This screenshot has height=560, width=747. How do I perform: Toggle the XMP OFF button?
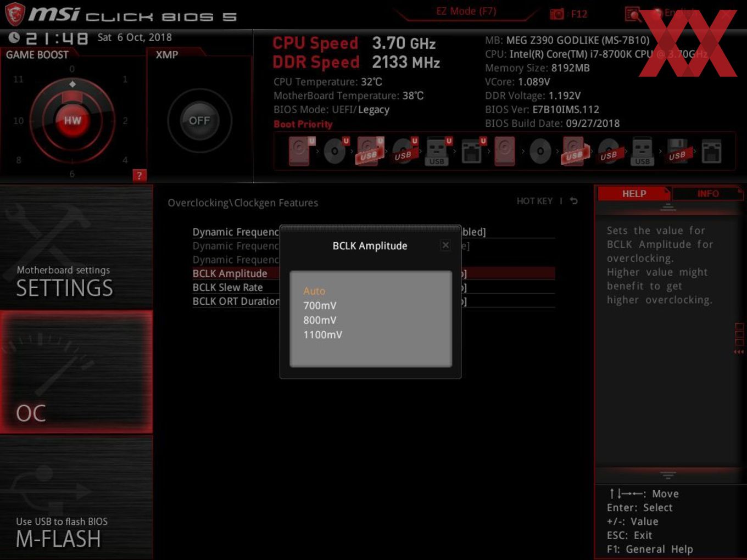(199, 120)
